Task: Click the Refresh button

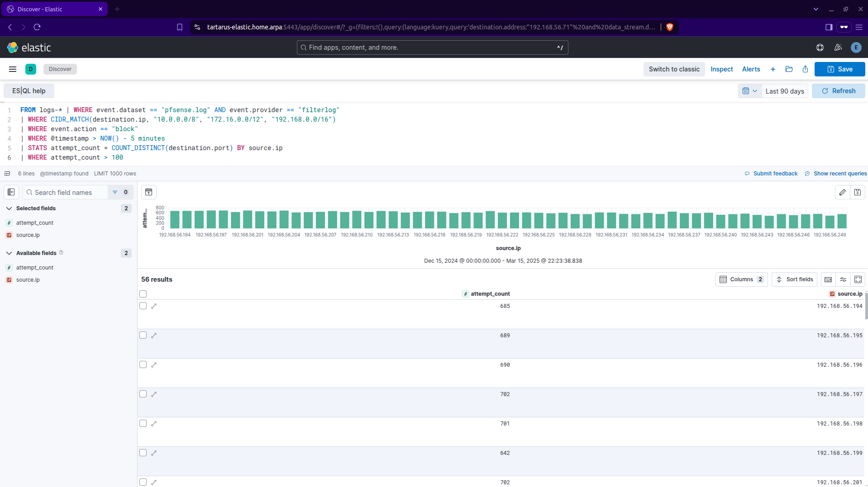Action: point(838,91)
